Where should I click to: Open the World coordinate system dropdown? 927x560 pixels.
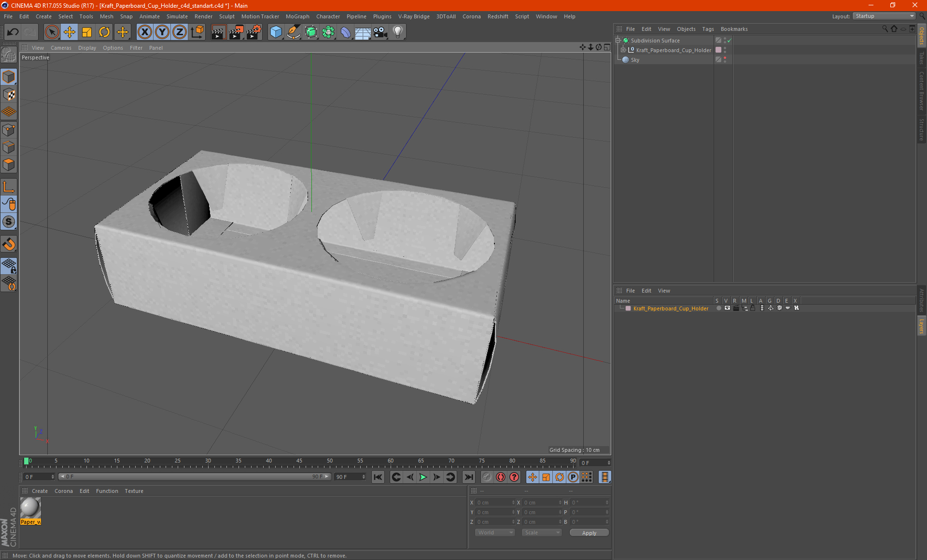pos(495,532)
